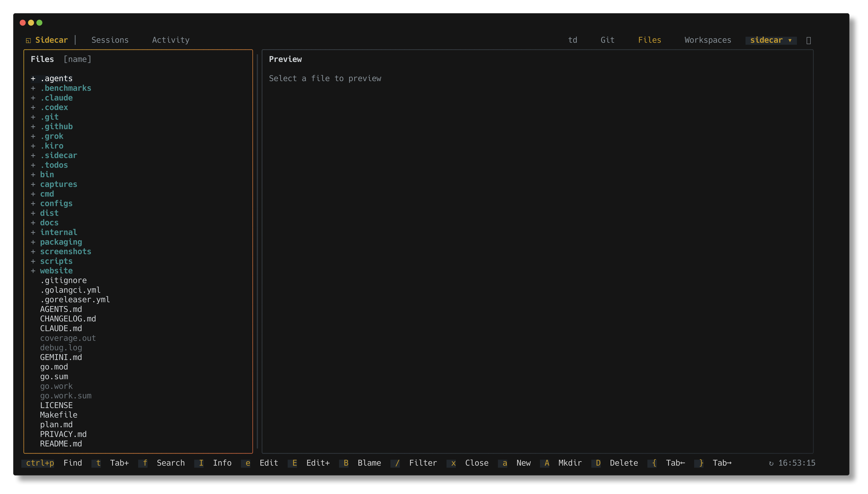Click the refresh icon beside the clock

coord(771,463)
